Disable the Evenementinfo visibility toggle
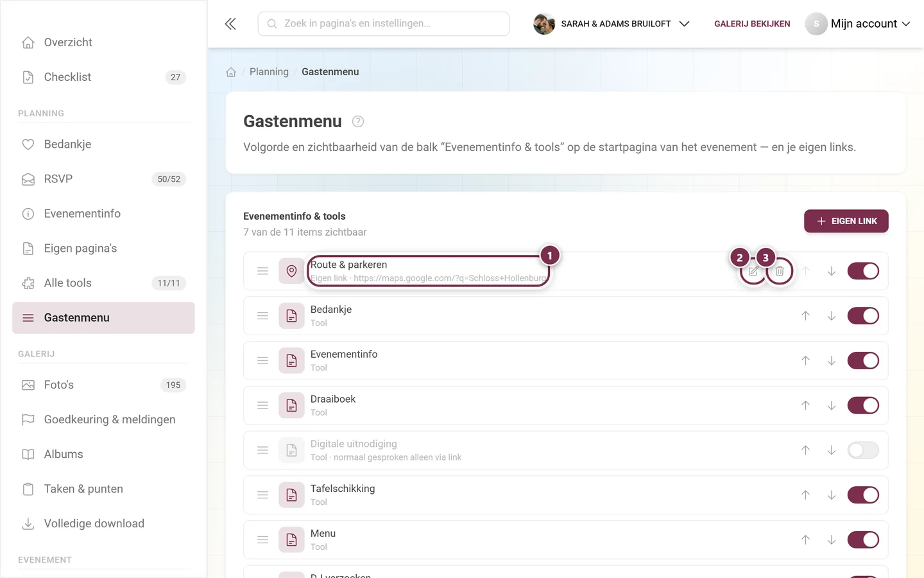The height and width of the screenshot is (578, 924). click(863, 360)
